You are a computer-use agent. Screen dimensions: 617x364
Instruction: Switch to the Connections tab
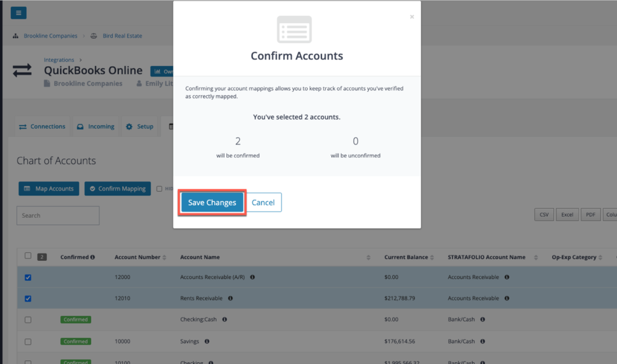pyautogui.click(x=42, y=126)
